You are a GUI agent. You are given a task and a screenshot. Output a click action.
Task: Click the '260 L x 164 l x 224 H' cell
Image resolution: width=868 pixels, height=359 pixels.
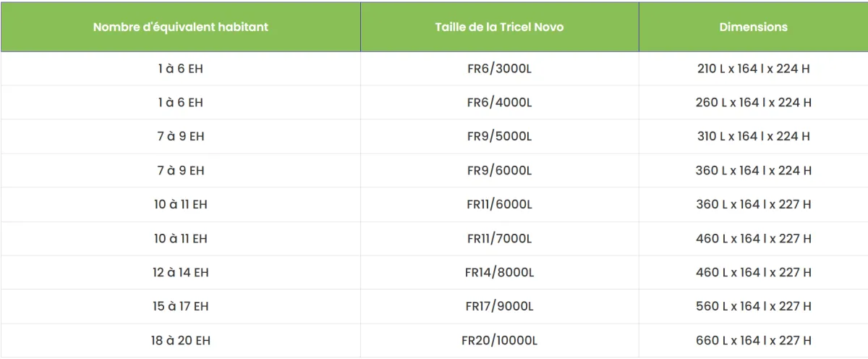pos(753,103)
